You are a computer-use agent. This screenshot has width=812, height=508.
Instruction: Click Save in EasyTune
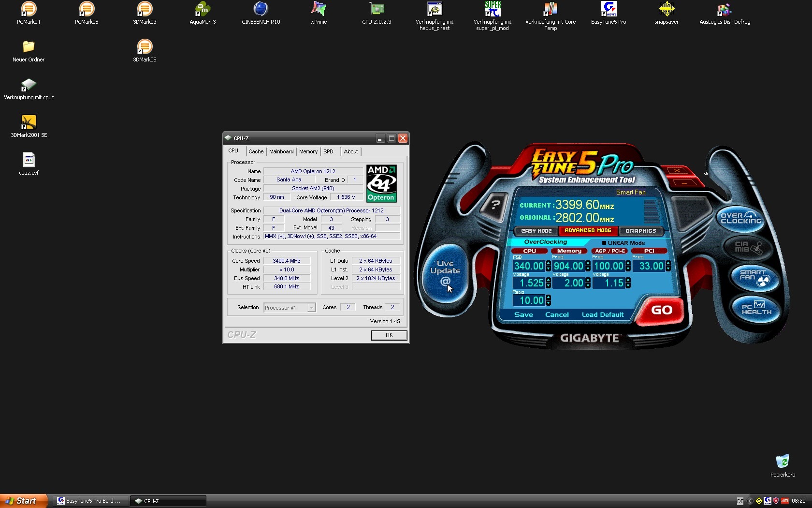coord(523,314)
